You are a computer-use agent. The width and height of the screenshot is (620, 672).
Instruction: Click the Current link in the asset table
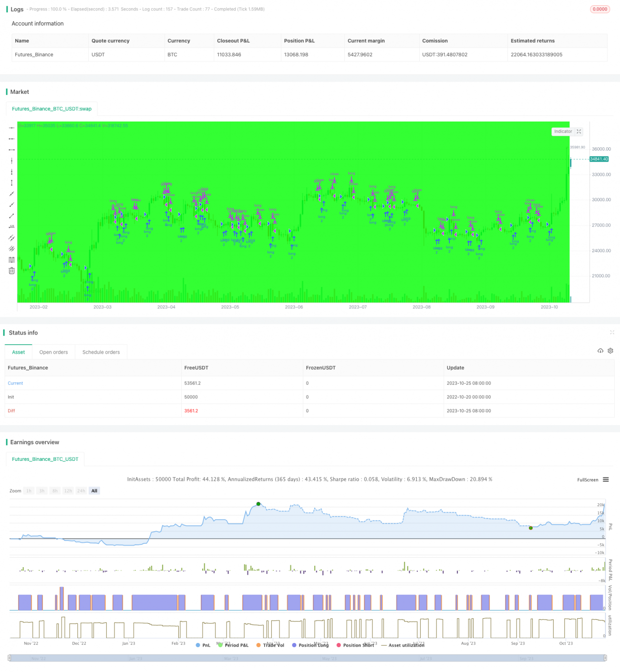[x=15, y=383]
